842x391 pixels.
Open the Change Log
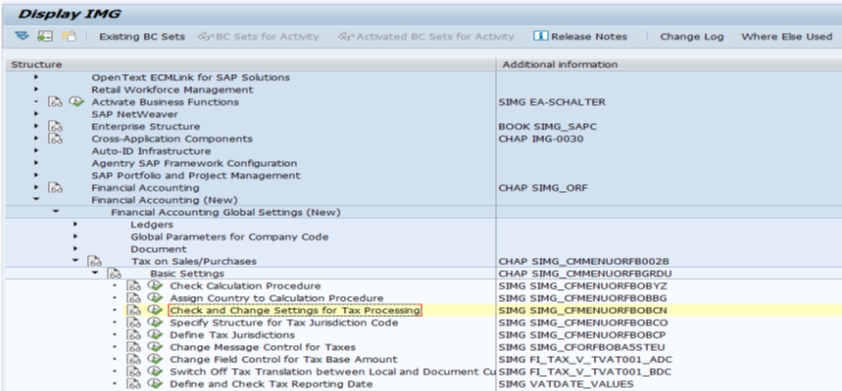pyautogui.click(x=692, y=37)
